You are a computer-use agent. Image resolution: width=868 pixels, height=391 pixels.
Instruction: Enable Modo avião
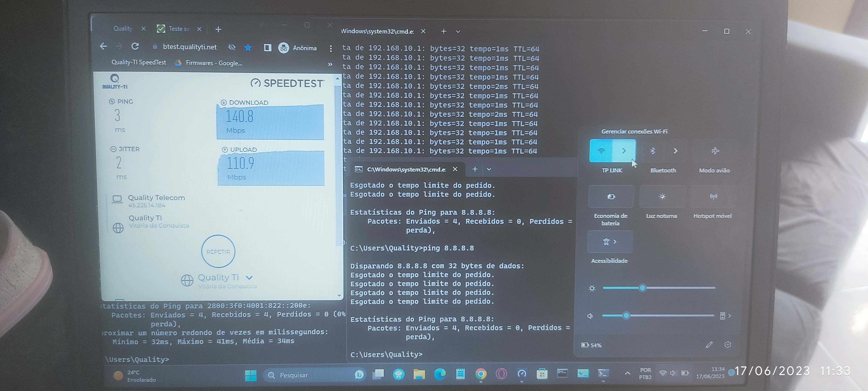pyautogui.click(x=715, y=151)
